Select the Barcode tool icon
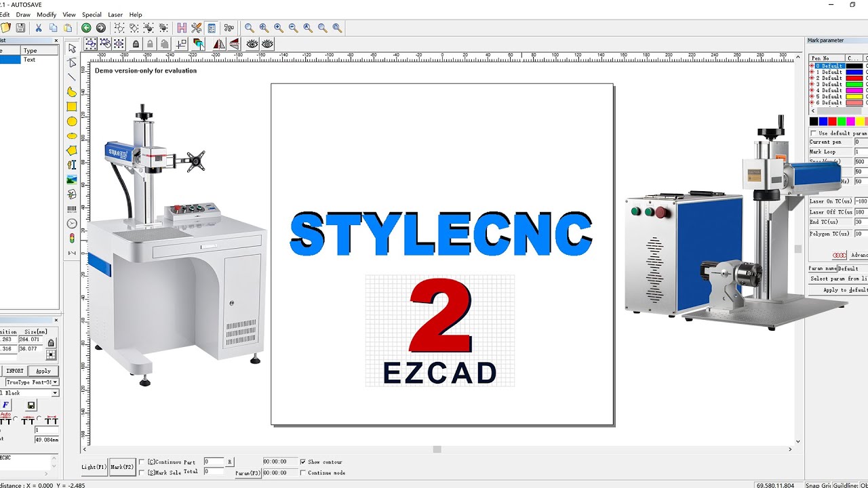 coord(72,209)
